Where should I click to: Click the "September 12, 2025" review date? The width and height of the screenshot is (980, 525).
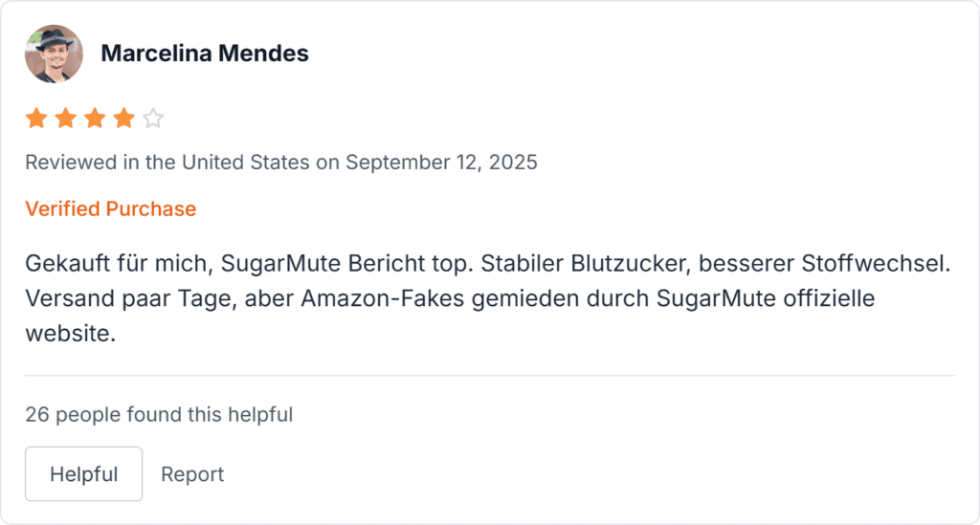[x=441, y=163]
